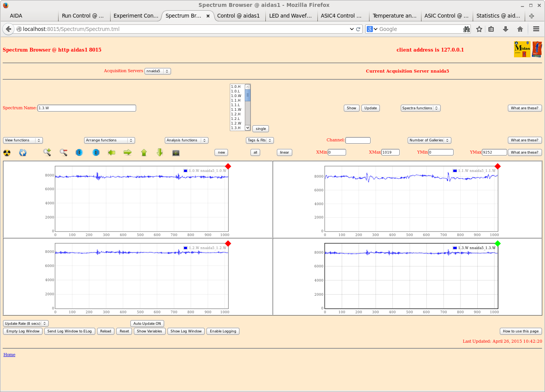The width and height of the screenshot is (545, 392).
Task: Open the View functions dropdown
Action: coord(23,140)
